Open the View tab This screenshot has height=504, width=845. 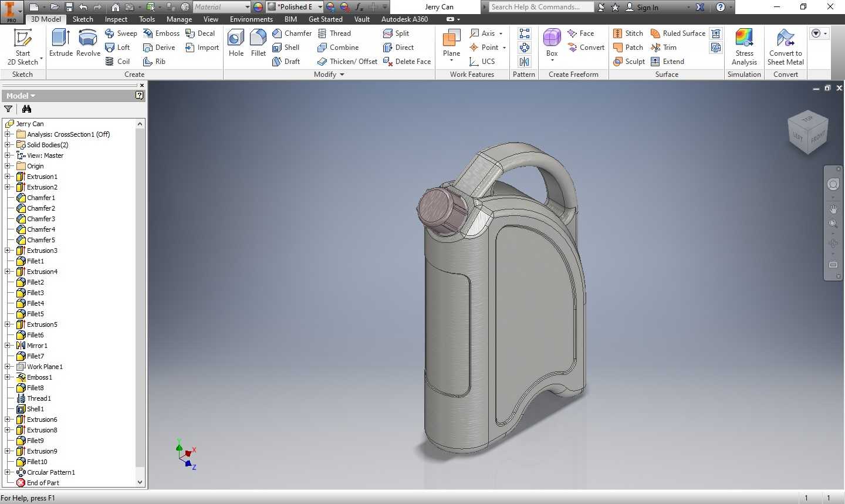[211, 19]
